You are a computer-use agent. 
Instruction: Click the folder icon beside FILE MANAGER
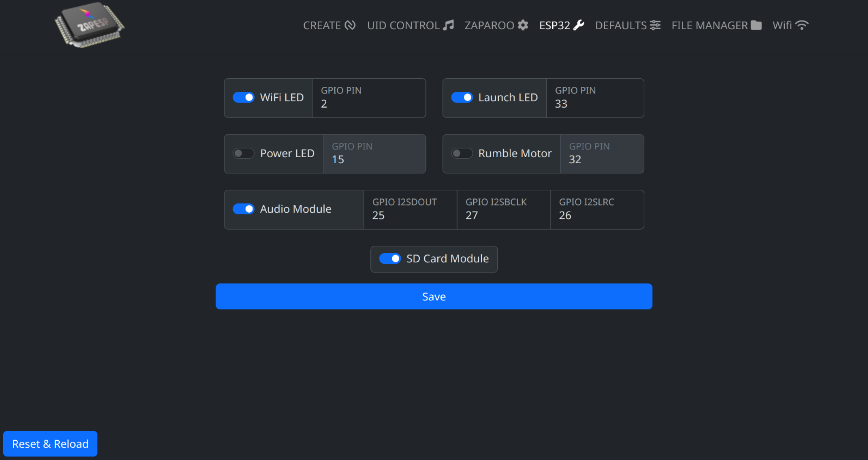(x=756, y=25)
